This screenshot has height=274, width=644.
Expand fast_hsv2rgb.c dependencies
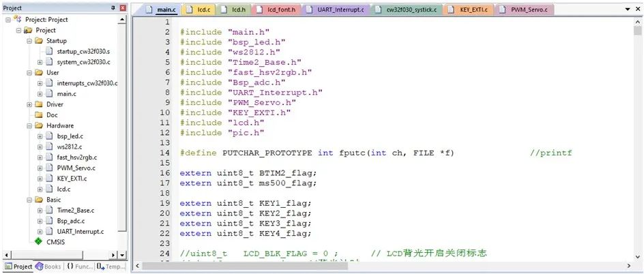[40, 157]
